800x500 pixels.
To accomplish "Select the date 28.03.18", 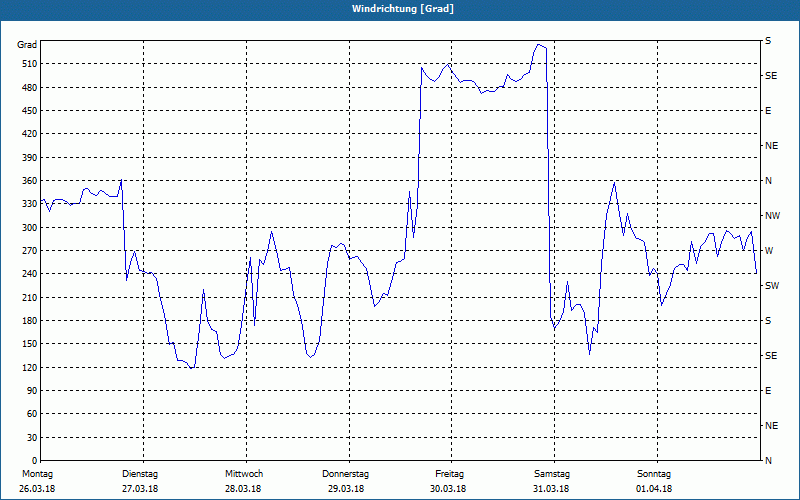I will (243, 489).
